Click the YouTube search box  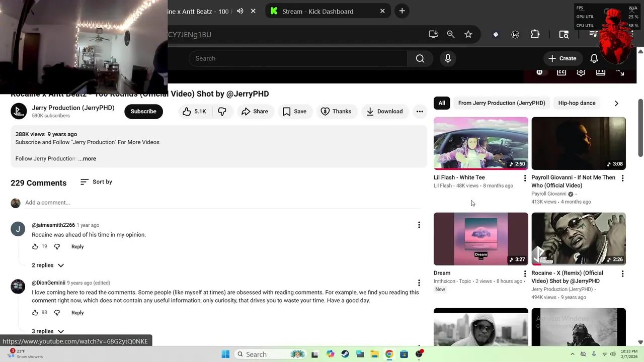pyautogui.click(x=298, y=58)
